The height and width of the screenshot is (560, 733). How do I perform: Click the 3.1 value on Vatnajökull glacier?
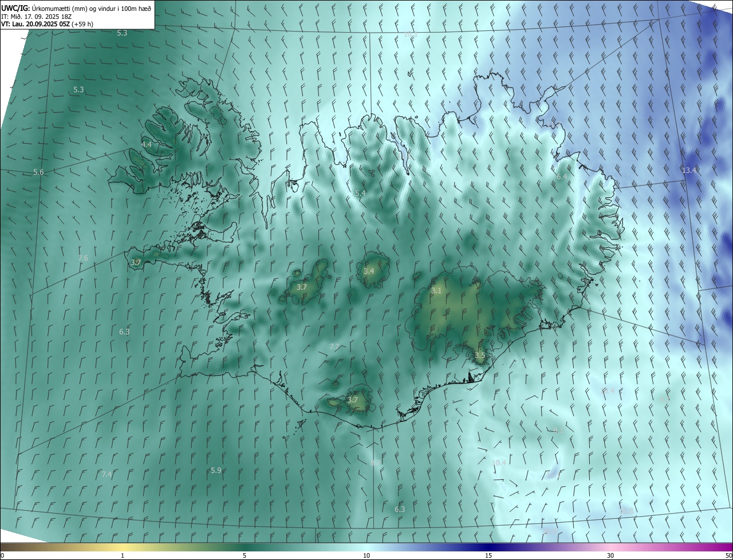coord(436,291)
